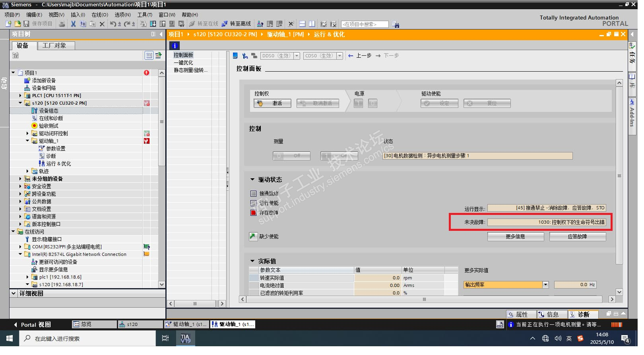
Task: Expand the PLC1 [CPU 1511T-1 PN] node
Action: [20, 96]
